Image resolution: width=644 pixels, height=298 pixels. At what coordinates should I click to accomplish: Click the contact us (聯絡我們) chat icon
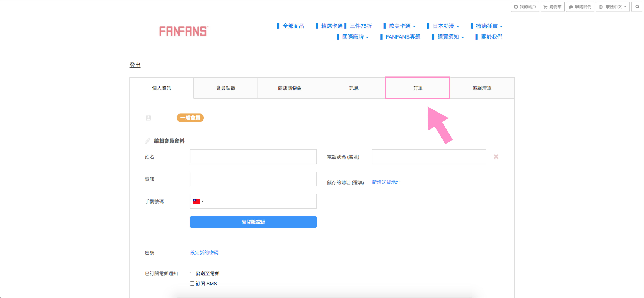click(571, 7)
